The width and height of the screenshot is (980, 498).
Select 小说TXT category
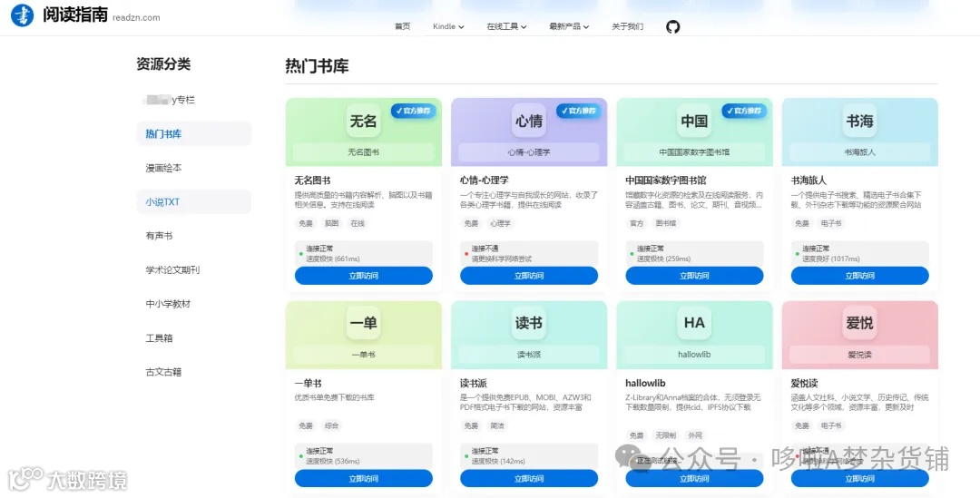click(194, 201)
